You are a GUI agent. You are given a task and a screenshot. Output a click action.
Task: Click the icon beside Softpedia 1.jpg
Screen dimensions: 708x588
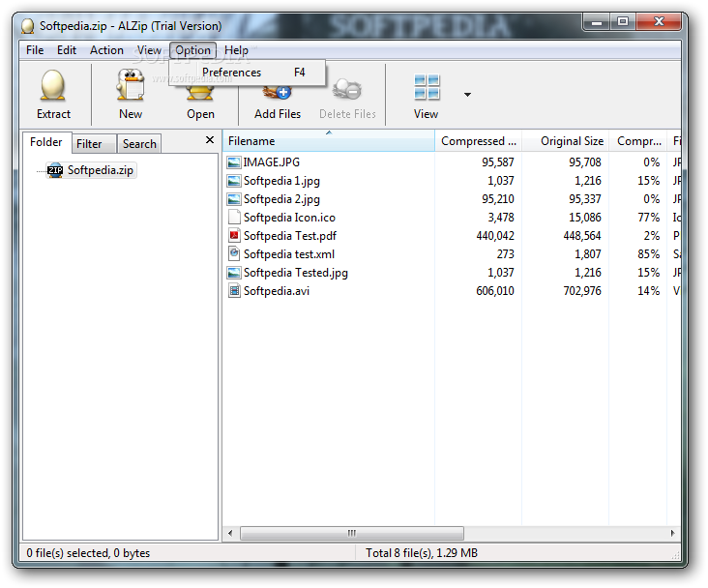[x=234, y=181]
